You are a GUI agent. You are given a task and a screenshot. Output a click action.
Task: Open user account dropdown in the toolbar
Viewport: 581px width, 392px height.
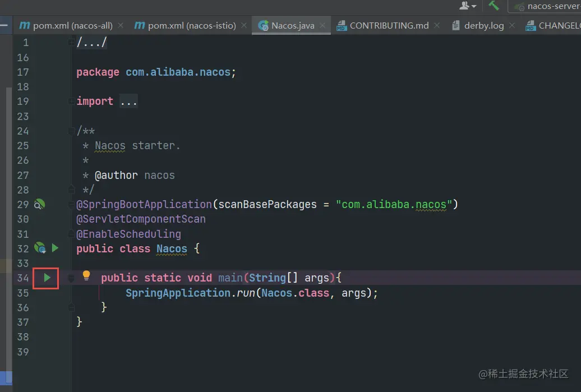[x=468, y=6]
